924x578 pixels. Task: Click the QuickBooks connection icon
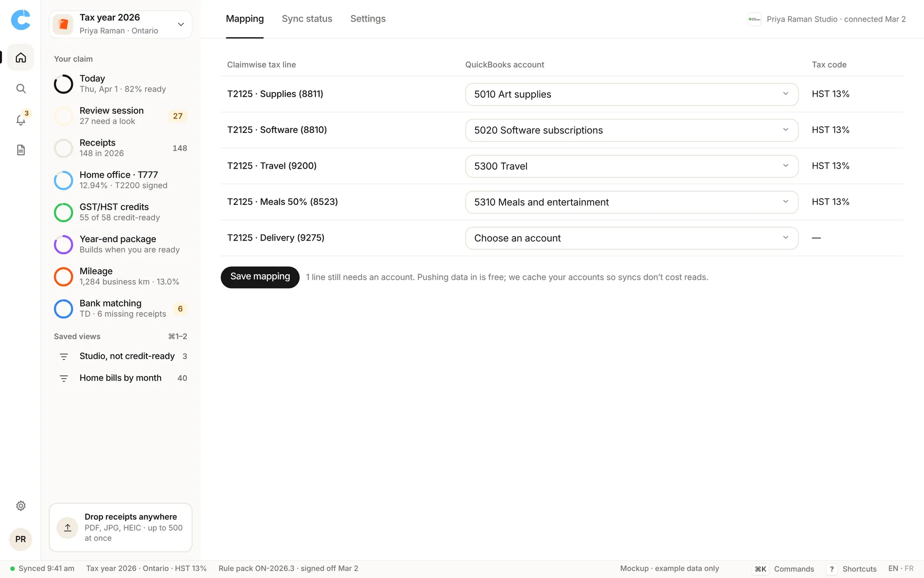click(x=754, y=19)
